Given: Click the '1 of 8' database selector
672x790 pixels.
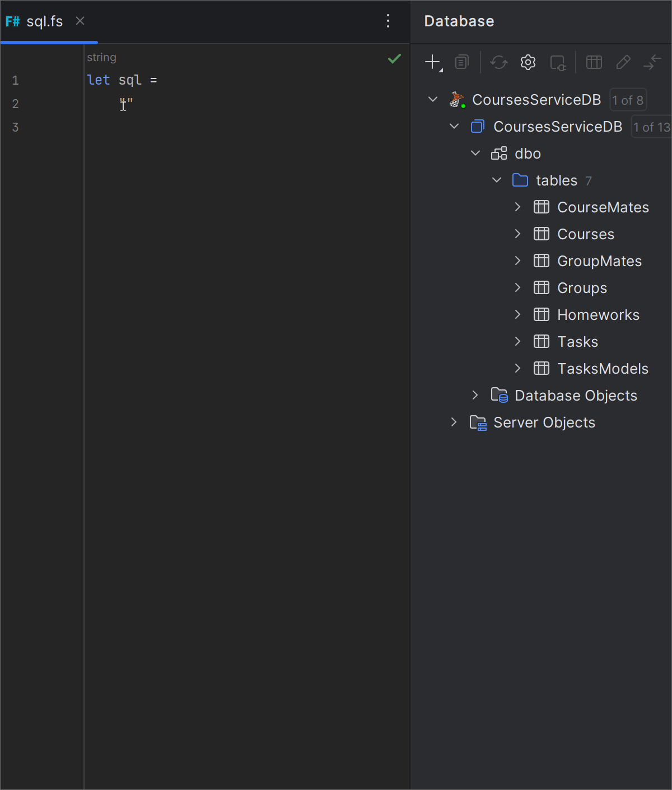Looking at the screenshot, I should click(628, 100).
